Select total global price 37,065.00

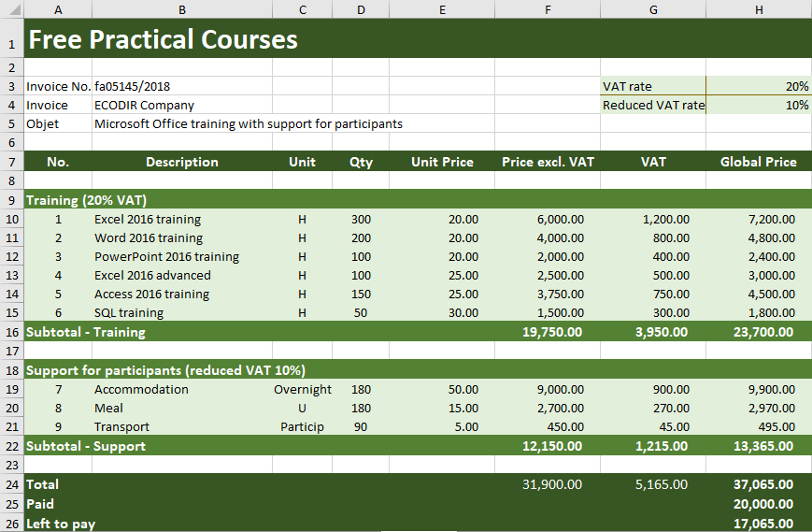(759, 483)
